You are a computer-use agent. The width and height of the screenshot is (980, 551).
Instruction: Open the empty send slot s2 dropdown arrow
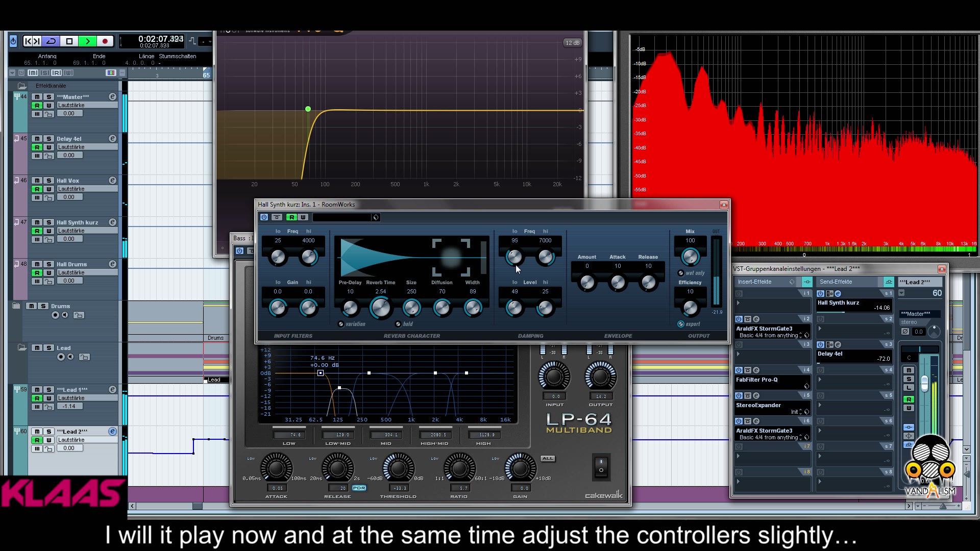(x=820, y=329)
